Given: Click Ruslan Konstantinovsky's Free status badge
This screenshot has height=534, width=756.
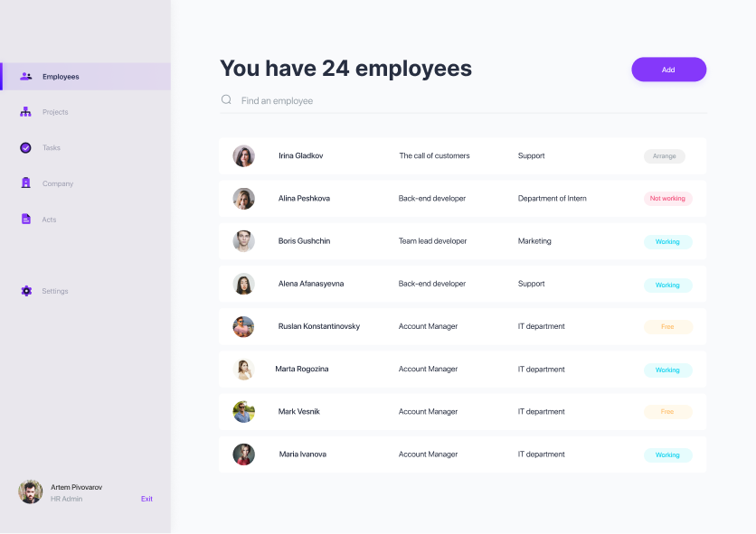Looking at the screenshot, I should tap(667, 327).
